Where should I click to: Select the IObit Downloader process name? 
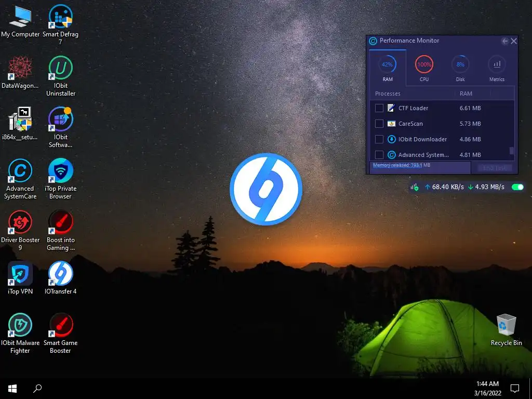click(x=422, y=139)
